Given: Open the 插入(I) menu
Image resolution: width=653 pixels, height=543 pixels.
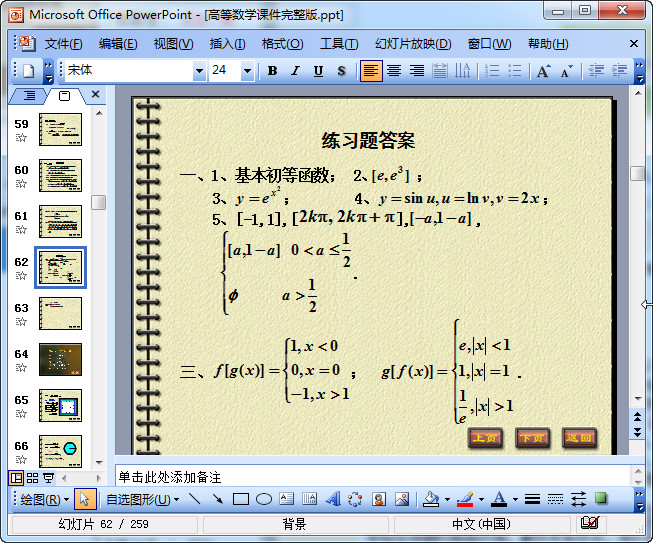Looking at the screenshot, I should tap(227, 44).
